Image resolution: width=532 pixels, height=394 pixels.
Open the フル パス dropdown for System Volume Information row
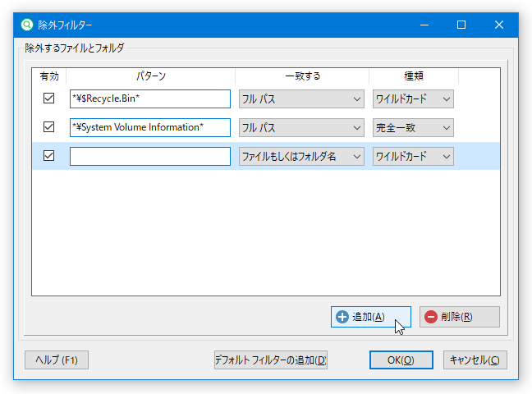[x=301, y=127]
